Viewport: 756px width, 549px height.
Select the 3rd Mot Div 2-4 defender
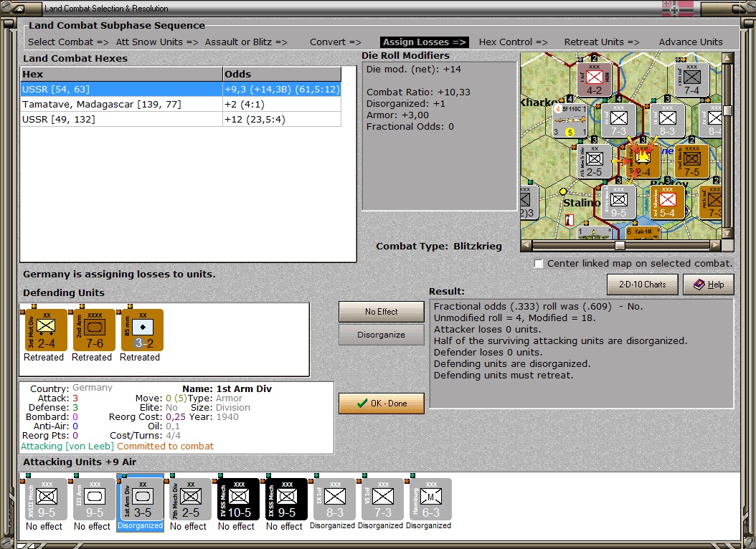click(47, 330)
